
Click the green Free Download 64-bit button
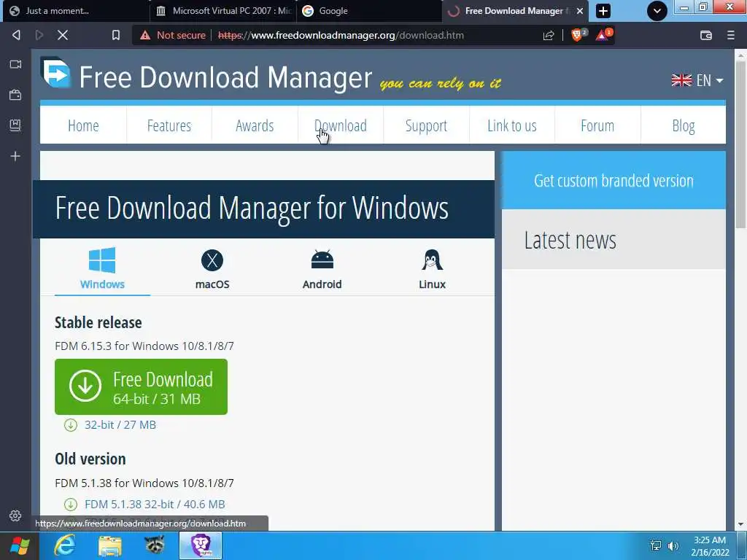[141, 386]
